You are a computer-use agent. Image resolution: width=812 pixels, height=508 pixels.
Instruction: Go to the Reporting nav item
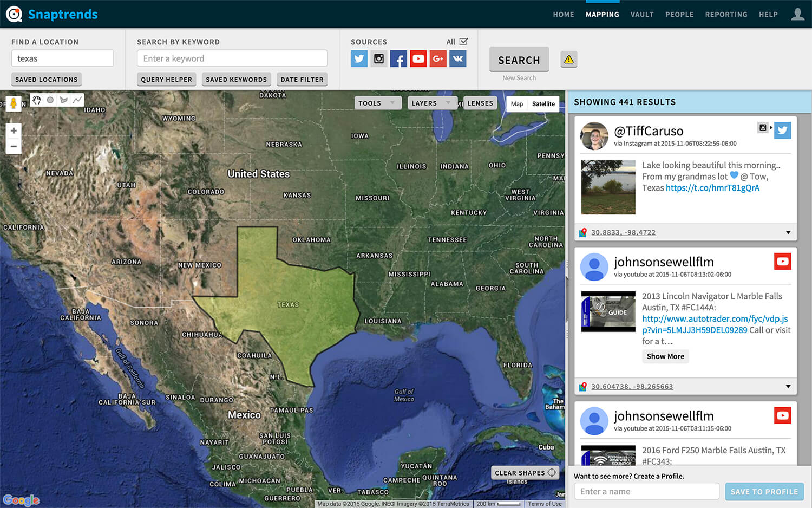[726, 15]
